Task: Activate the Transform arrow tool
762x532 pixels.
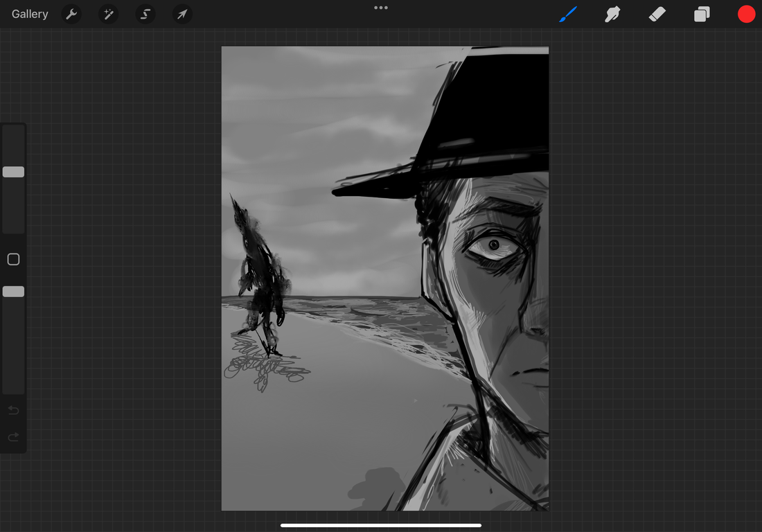Action: (181, 14)
